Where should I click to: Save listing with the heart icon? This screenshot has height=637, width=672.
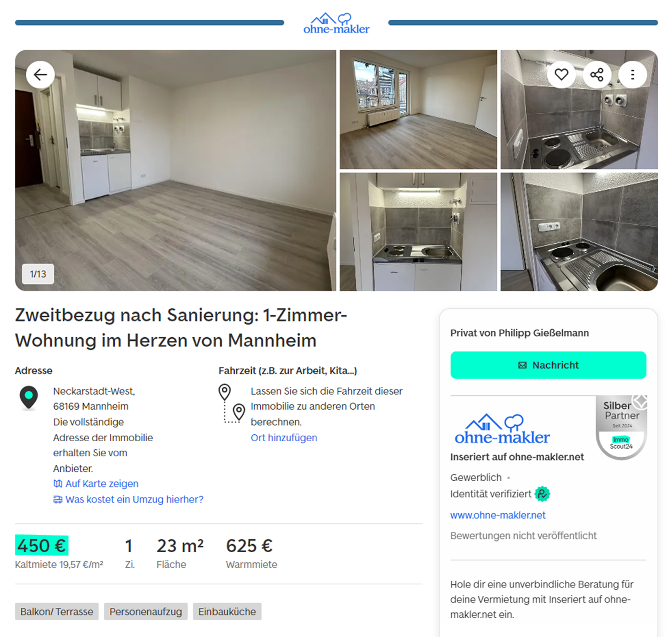coord(562,75)
